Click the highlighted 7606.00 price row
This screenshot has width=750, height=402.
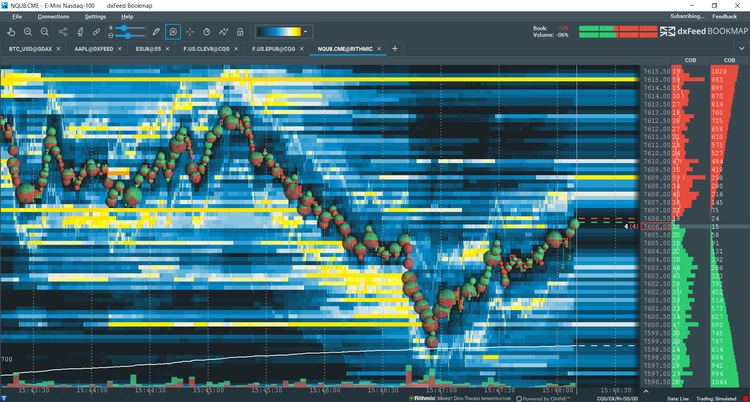(x=656, y=226)
